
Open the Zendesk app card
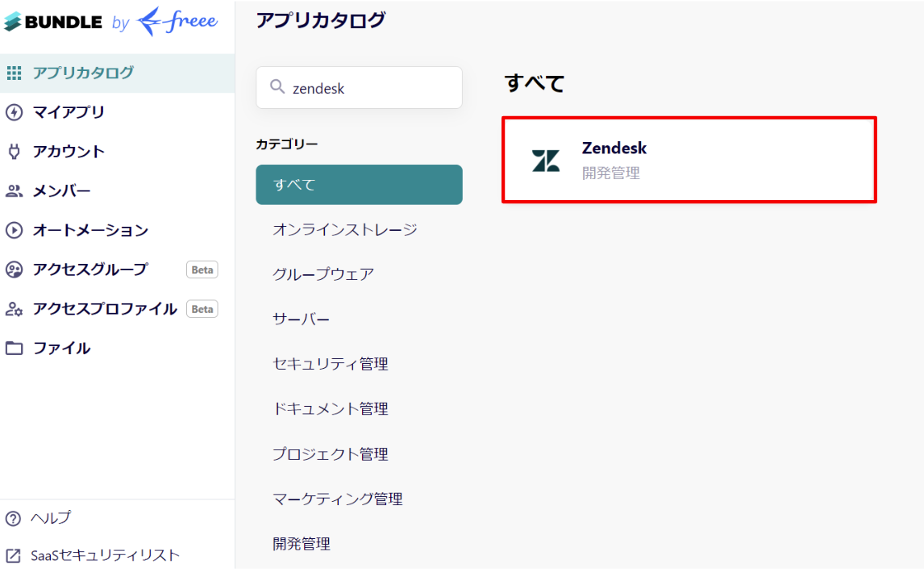coord(689,160)
